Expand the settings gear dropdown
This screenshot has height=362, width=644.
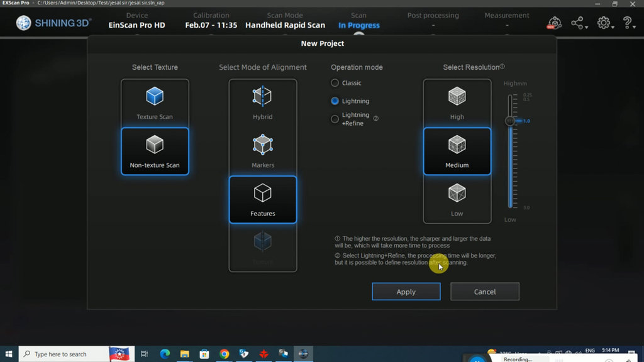(x=604, y=23)
